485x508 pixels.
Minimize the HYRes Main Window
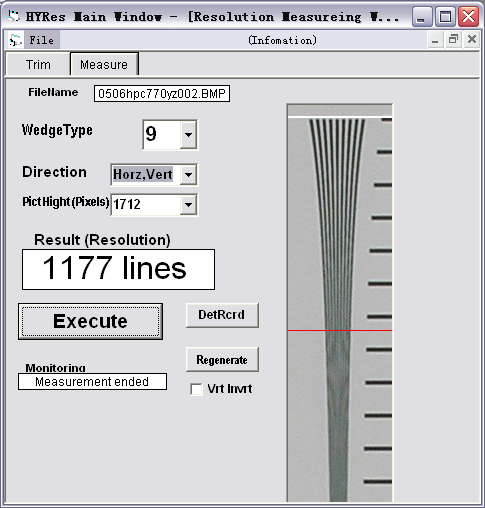422,17
